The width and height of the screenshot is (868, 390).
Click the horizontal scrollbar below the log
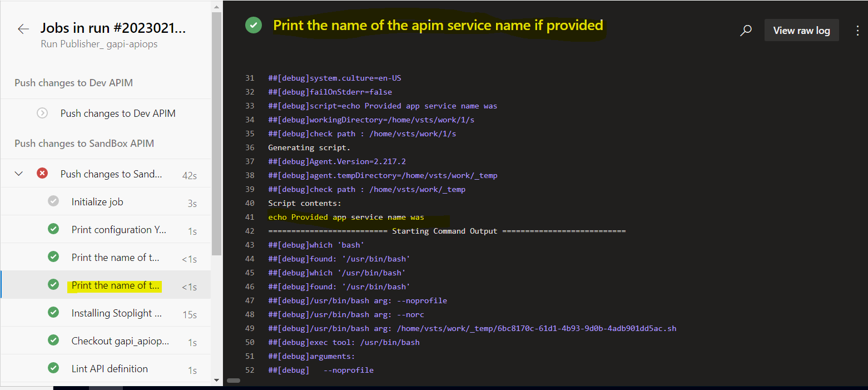233,381
